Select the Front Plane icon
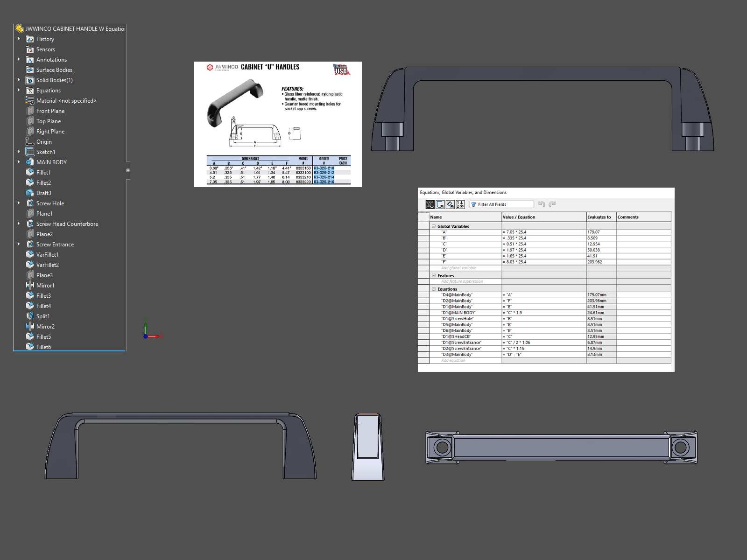The width and height of the screenshot is (747, 560). point(30,111)
